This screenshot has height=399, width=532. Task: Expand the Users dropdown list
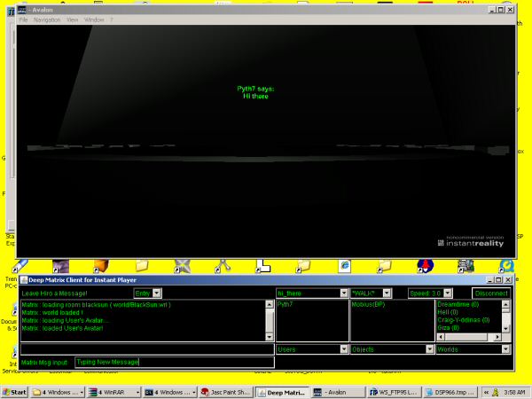(x=343, y=349)
